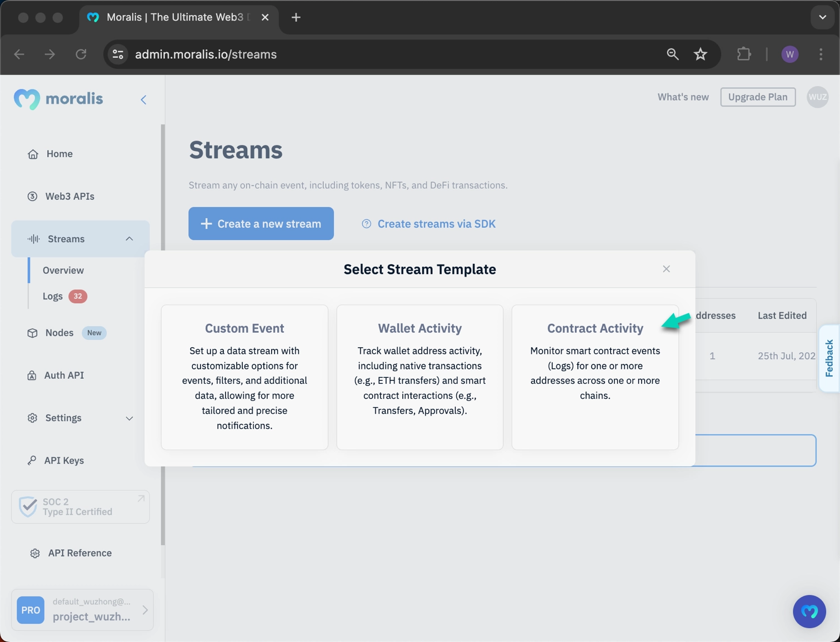The image size is (840, 642).
Task: Click the Streams waveform icon
Action: tap(33, 239)
